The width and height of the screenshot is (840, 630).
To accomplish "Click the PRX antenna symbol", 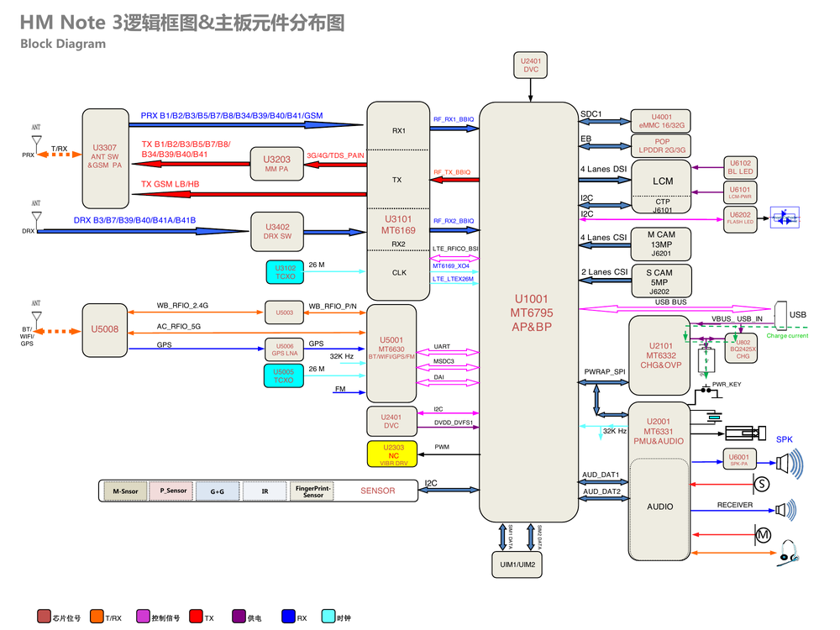I will [36, 143].
